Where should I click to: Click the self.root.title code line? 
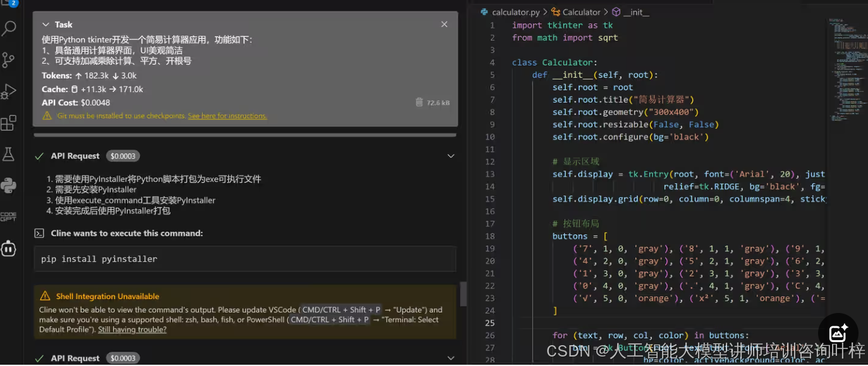click(x=624, y=100)
